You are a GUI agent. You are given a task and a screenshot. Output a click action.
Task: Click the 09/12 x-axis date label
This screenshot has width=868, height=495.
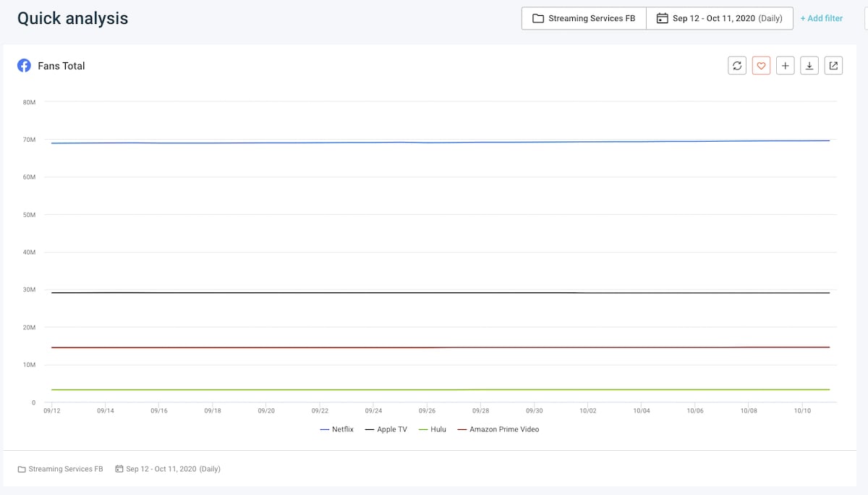[51, 410]
